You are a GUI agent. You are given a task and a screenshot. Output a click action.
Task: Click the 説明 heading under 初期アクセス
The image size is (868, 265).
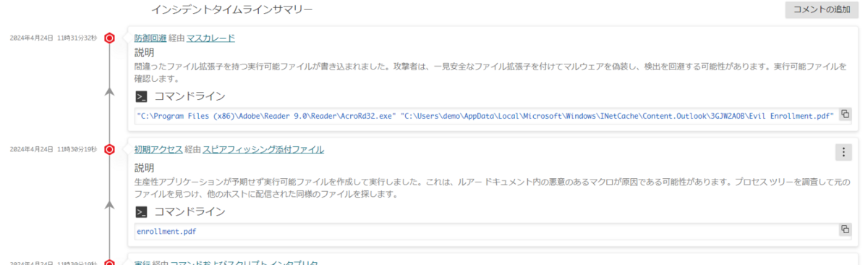point(144,168)
